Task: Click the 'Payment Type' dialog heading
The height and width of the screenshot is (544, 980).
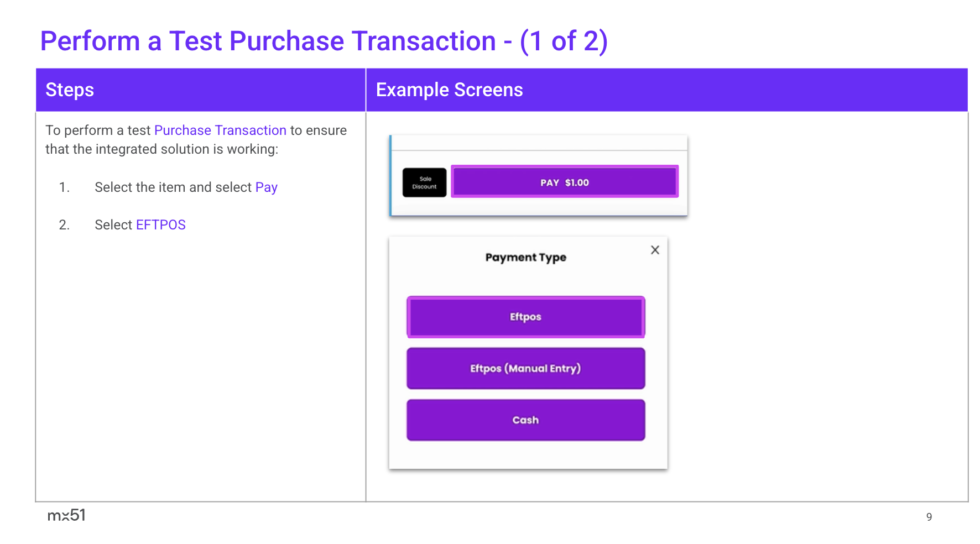Action: coord(525,258)
